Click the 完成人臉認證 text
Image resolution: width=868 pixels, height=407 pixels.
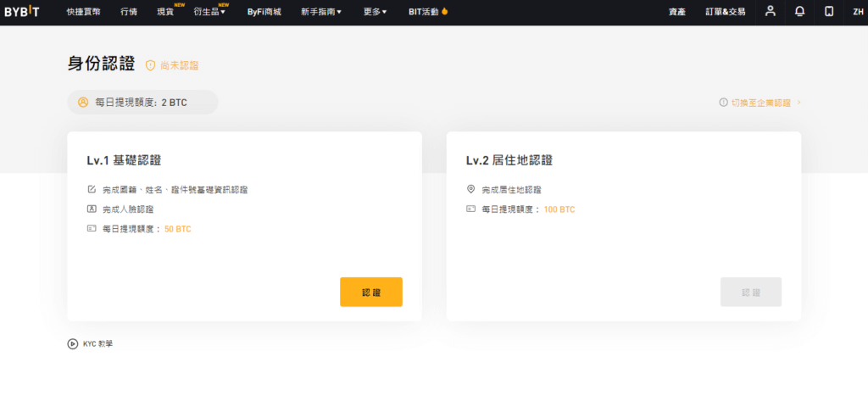tap(128, 209)
